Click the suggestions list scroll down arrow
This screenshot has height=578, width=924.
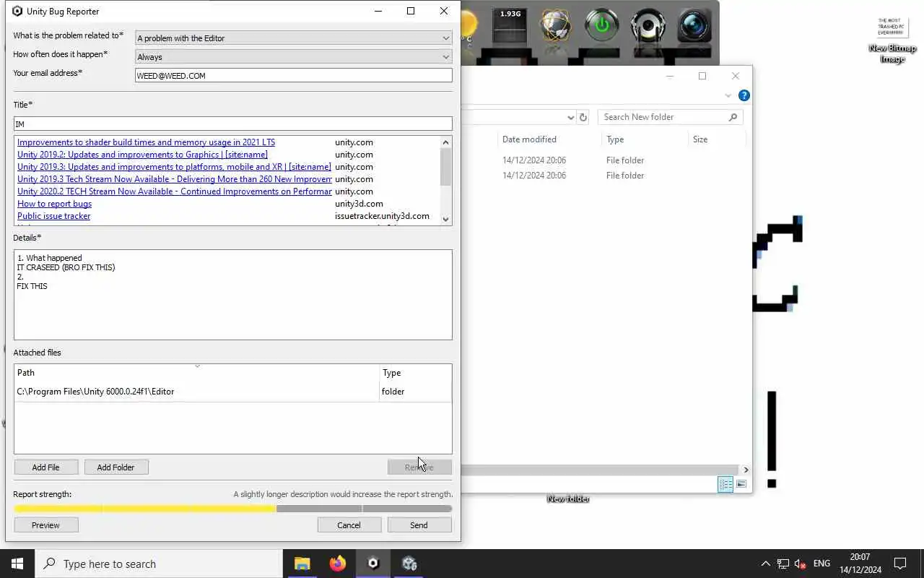tap(445, 219)
